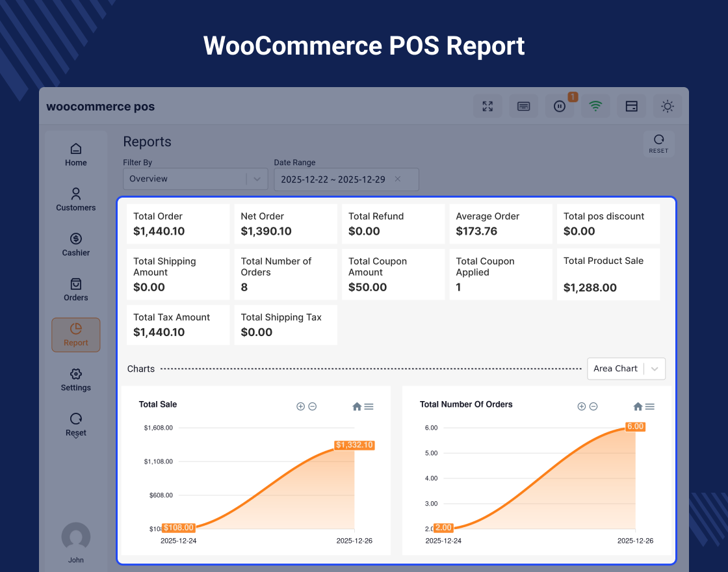The height and width of the screenshot is (572, 728).
Task: Select the Report sidebar item
Action: click(x=75, y=335)
